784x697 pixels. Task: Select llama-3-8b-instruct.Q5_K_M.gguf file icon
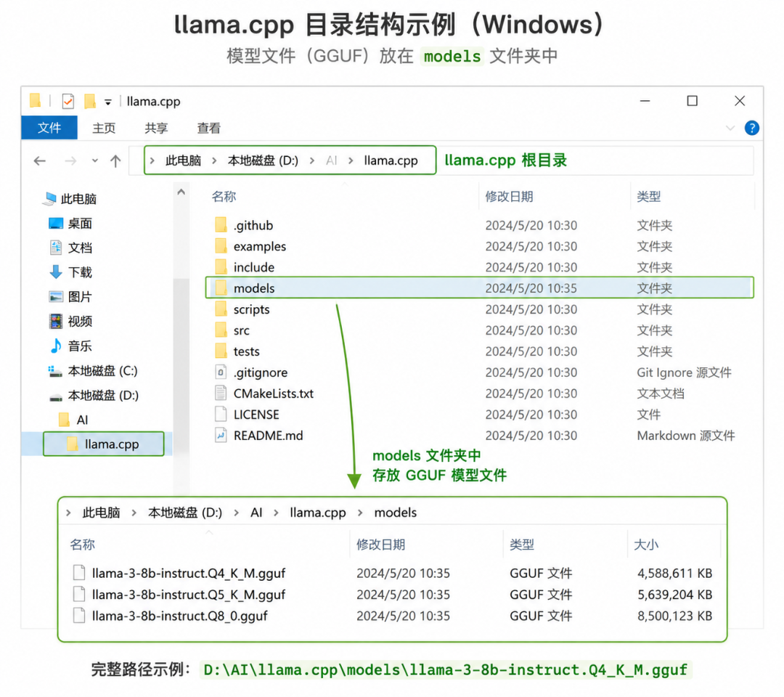(x=79, y=595)
